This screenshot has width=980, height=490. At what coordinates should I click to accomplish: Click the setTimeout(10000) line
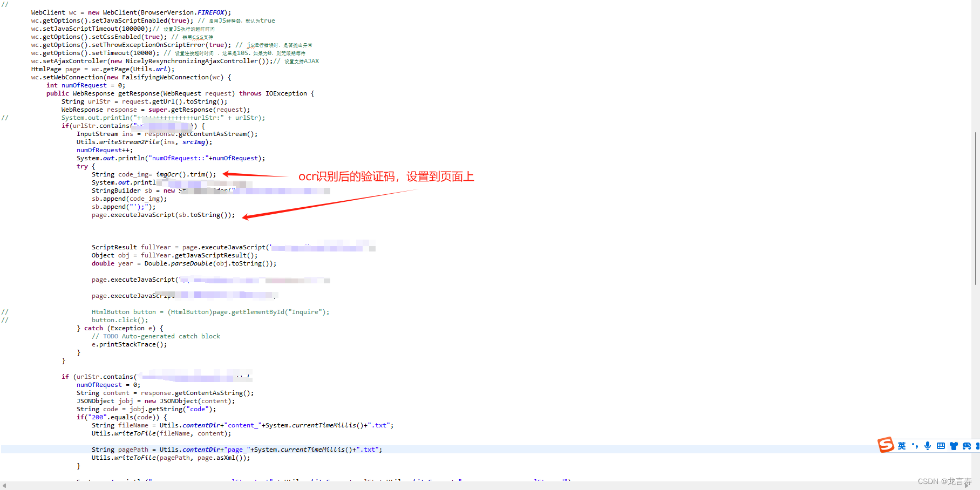(168, 53)
